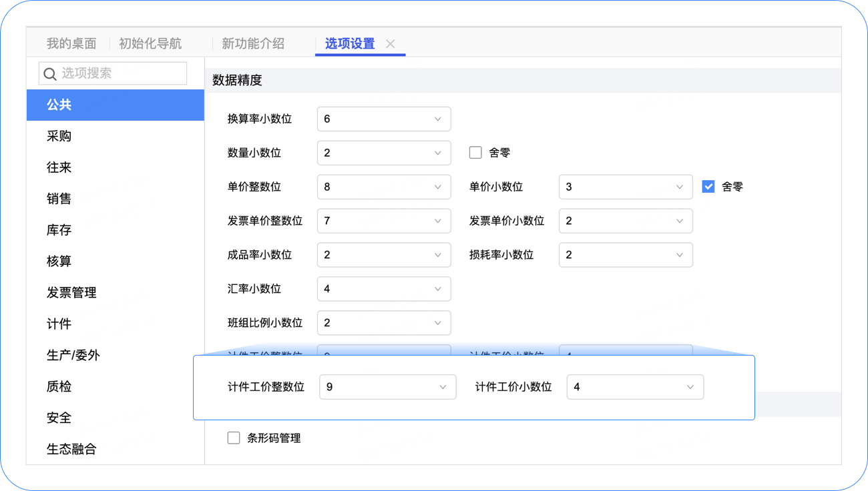
Task: Expand 计件工价整数位 dropdown in highlighted panel
Action: [x=388, y=387]
